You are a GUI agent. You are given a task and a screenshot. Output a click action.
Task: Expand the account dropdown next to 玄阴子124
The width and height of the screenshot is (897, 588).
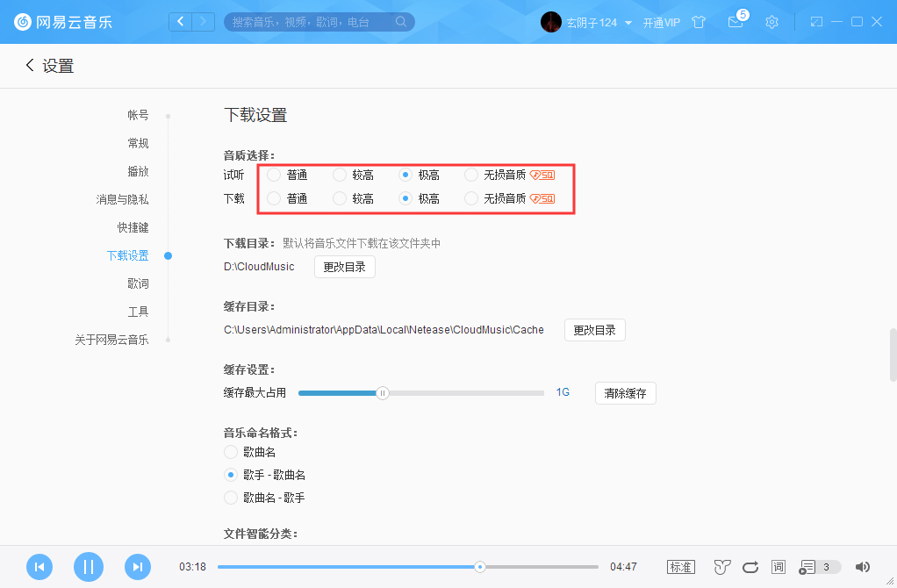coord(628,22)
